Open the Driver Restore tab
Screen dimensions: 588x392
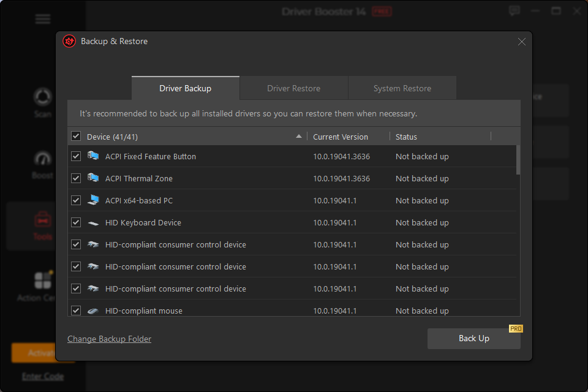pos(293,88)
